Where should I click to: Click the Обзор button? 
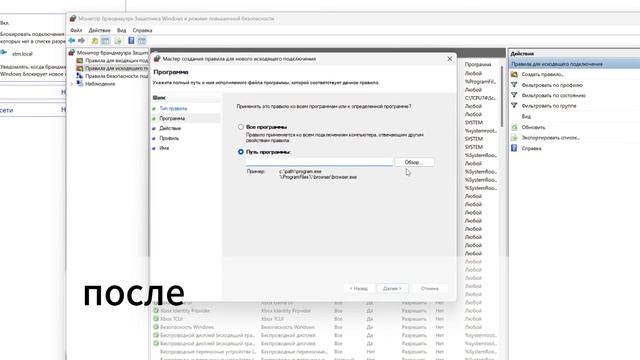(414, 162)
